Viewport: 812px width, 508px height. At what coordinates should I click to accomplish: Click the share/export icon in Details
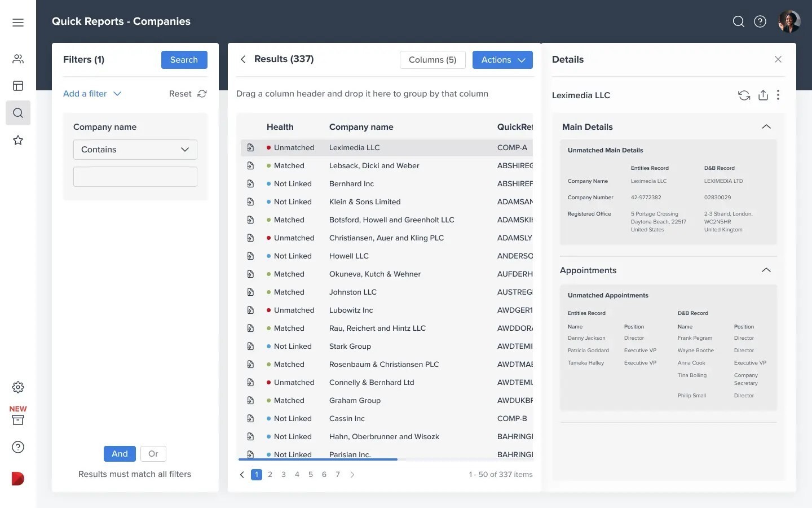(x=763, y=95)
